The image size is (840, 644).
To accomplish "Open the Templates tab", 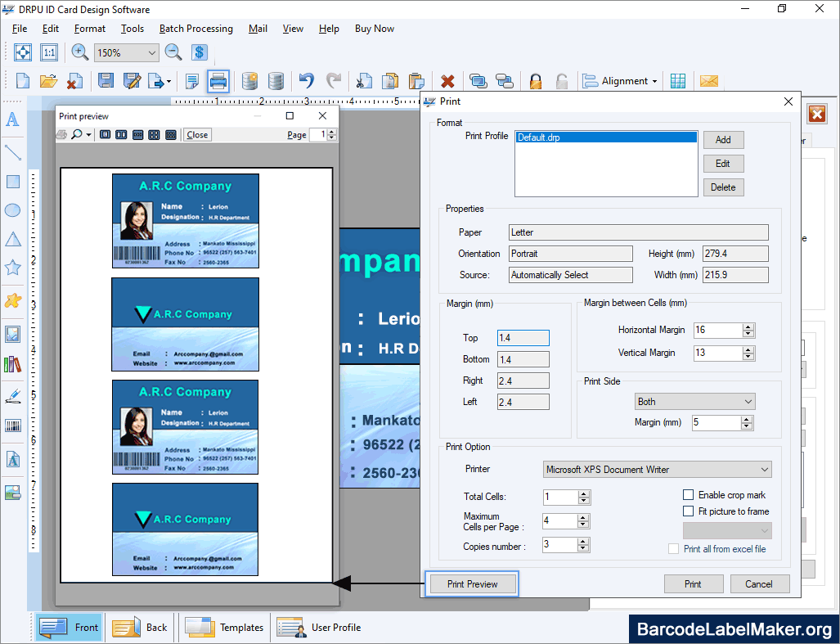I will [224, 627].
